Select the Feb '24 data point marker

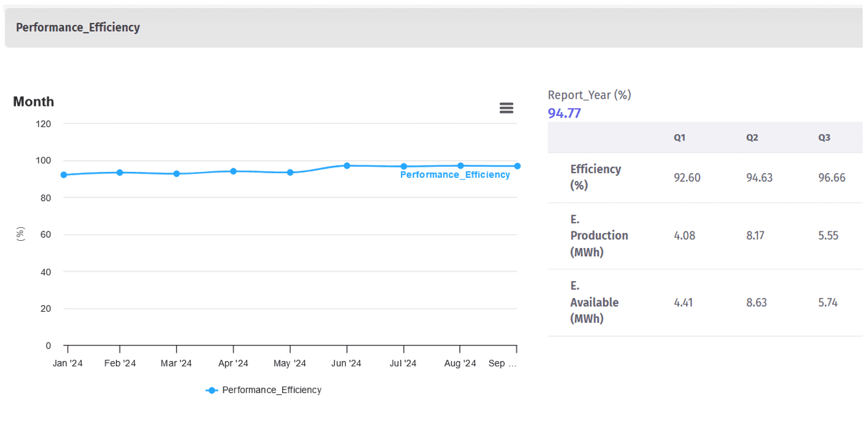point(120,172)
